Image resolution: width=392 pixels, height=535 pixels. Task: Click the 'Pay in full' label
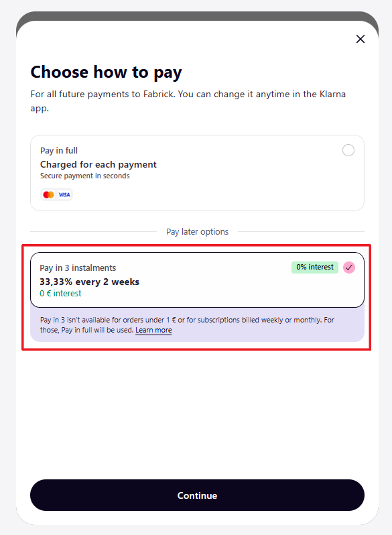59,150
